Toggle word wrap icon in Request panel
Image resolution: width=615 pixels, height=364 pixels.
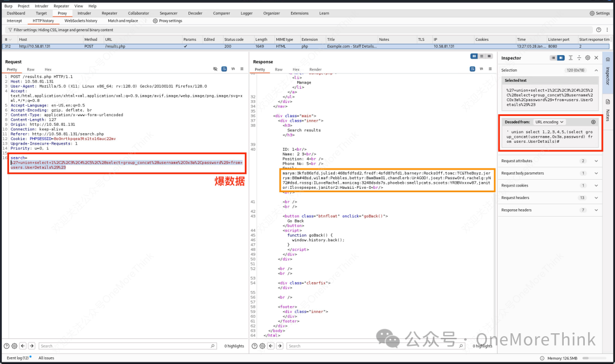coord(224,69)
